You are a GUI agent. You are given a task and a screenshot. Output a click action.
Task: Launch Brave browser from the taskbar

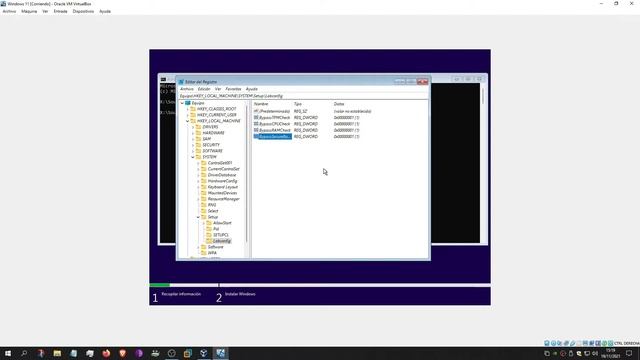pyautogui.click(x=122, y=353)
